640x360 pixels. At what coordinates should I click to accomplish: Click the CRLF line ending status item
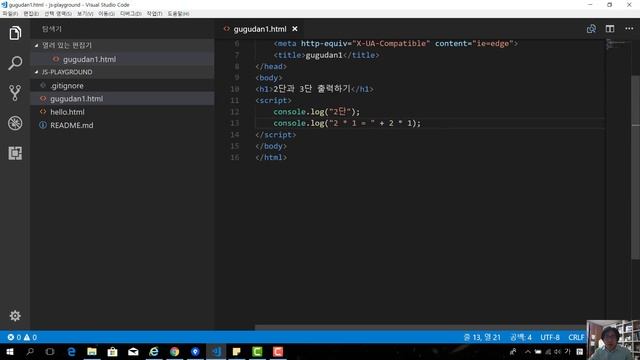tap(576, 337)
